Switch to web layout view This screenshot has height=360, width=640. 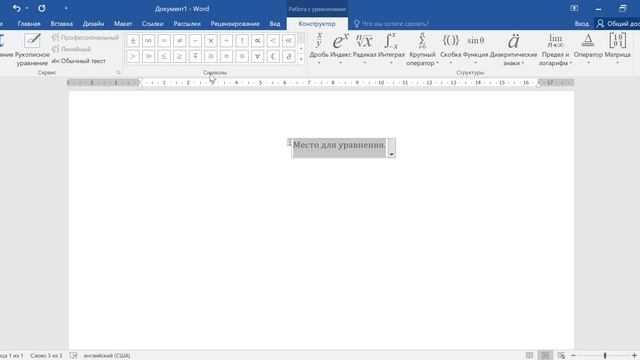561,356
